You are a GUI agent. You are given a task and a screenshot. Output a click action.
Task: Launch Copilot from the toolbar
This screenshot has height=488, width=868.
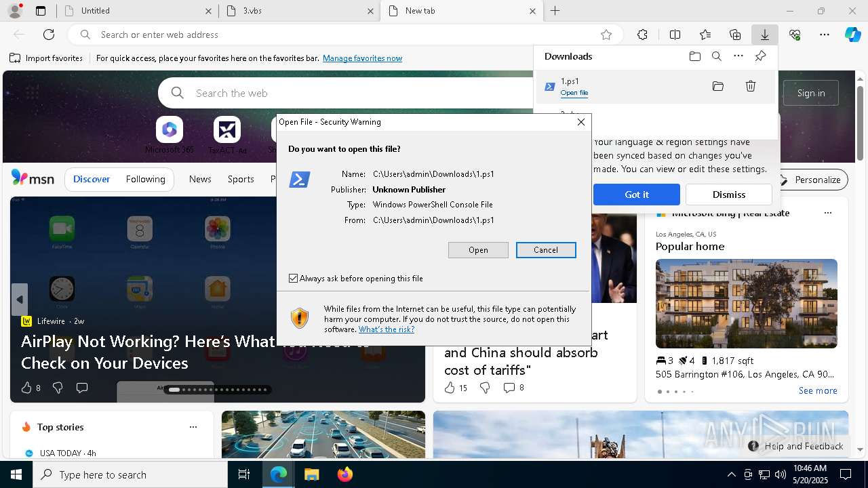tap(852, 35)
